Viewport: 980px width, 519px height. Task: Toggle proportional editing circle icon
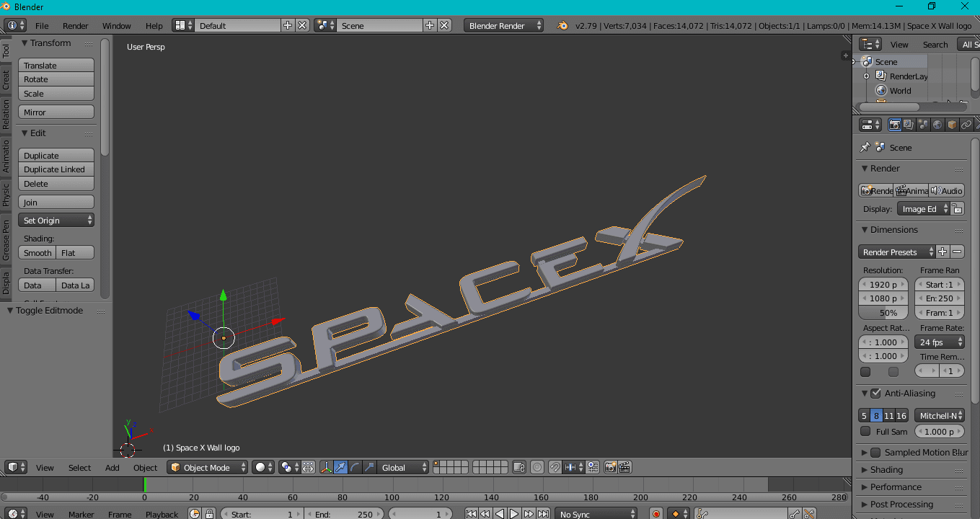[537, 467]
